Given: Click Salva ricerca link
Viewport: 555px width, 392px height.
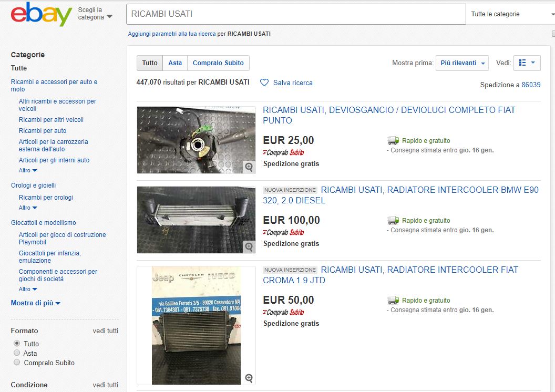Looking at the screenshot, I should point(293,83).
